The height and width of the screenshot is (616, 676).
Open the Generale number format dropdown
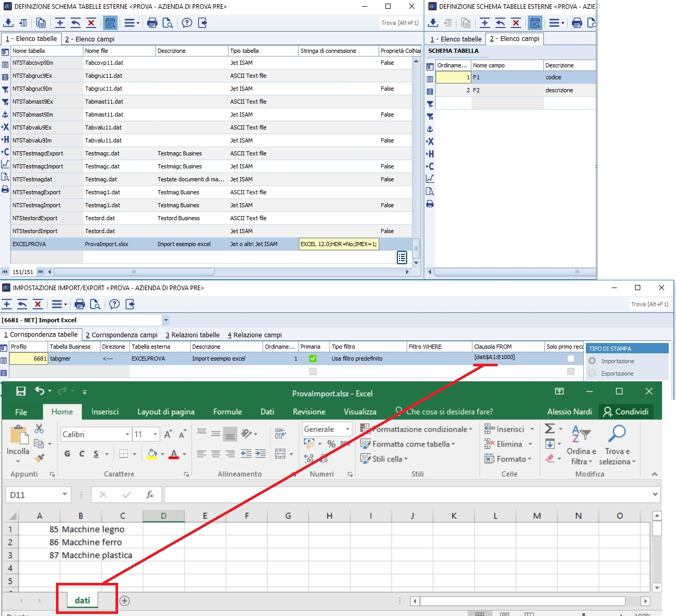click(x=347, y=429)
